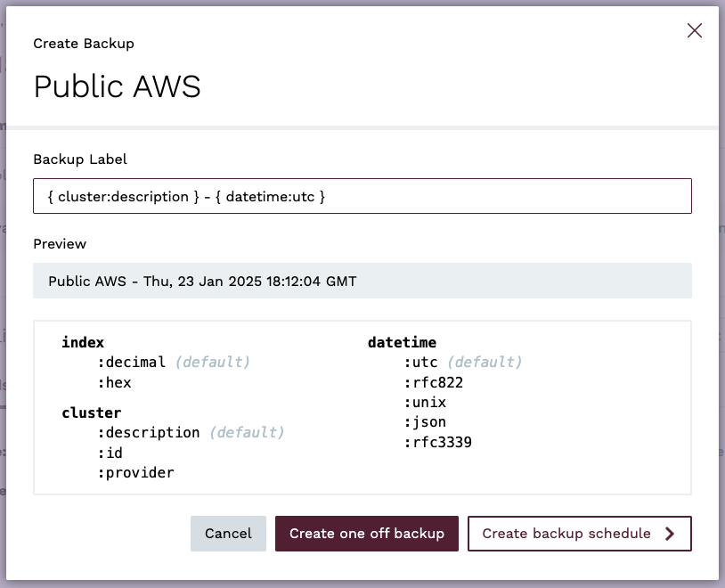Click chevron arrow on Create backup schedule
The image size is (725, 588).
[x=670, y=534]
